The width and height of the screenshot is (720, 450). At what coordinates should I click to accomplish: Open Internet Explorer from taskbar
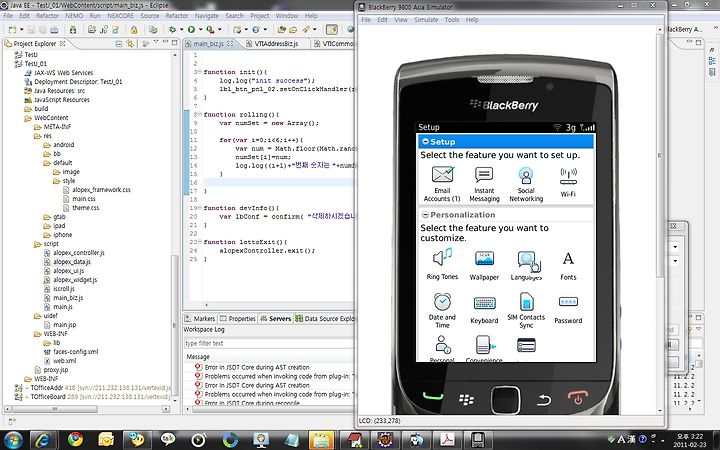click(43, 440)
